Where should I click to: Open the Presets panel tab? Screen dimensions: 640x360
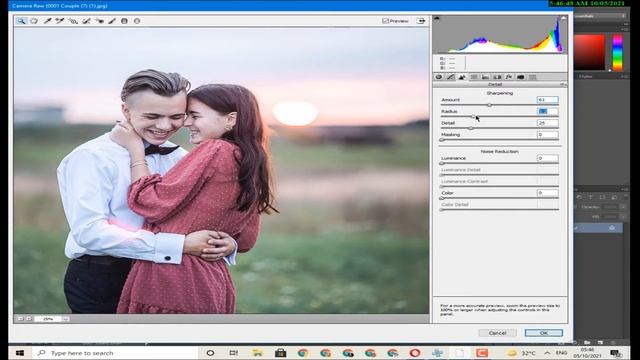[532, 77]
